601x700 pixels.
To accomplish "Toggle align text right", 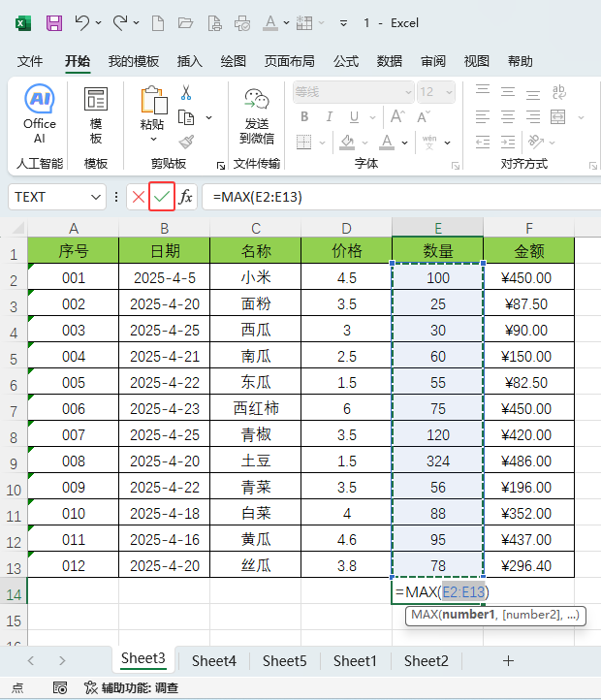I will pyautogui.click(x=533, y=117).
